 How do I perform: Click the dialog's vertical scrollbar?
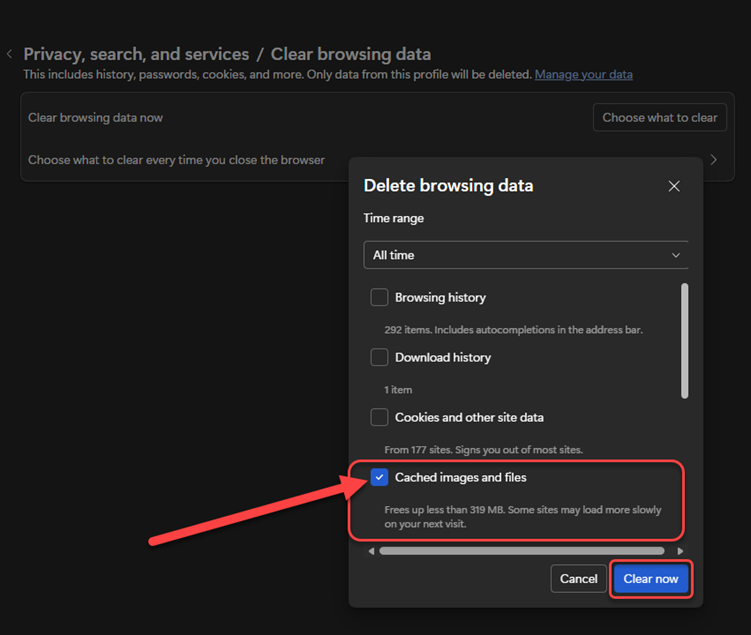[684, 340]
